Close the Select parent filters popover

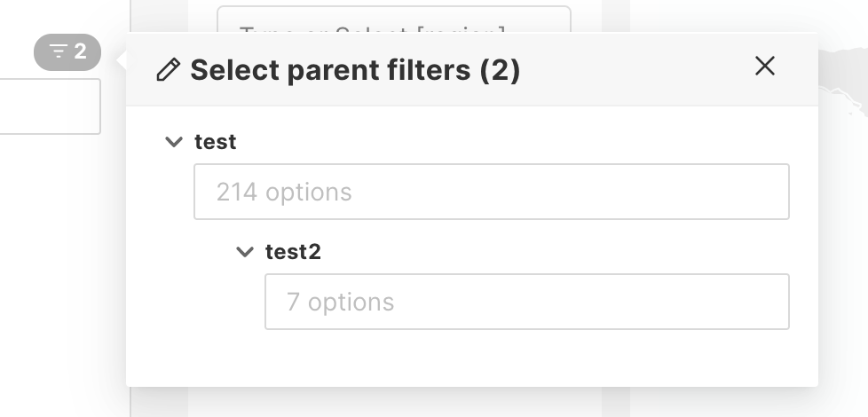[x=764, y=66]
